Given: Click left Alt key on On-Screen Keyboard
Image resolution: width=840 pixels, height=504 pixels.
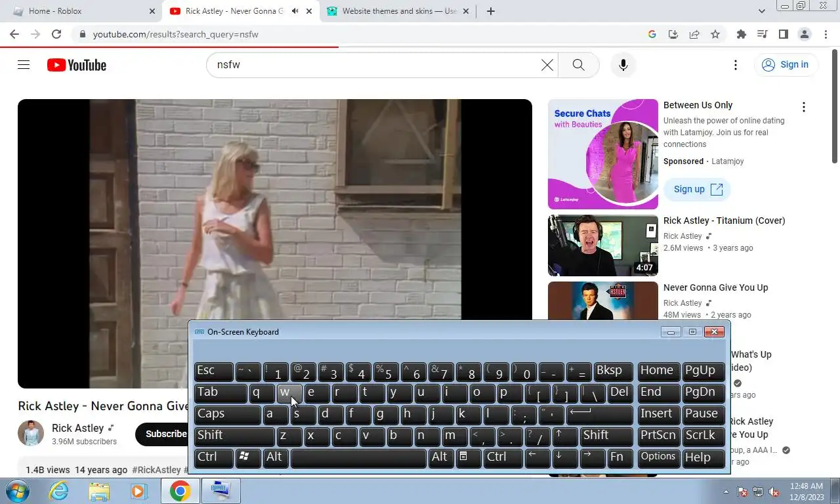Looking at the screenshot, I should 276,457.
